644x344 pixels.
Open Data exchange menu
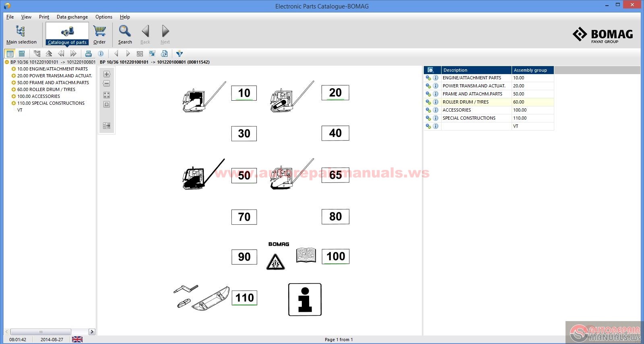(x=72, y=17)
